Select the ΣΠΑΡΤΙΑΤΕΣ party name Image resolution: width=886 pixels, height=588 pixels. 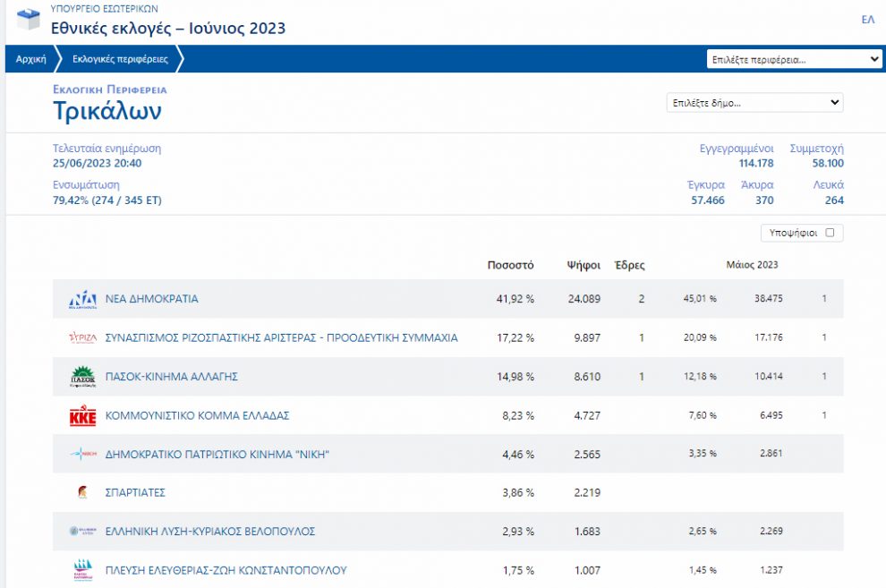coord(135,493)
